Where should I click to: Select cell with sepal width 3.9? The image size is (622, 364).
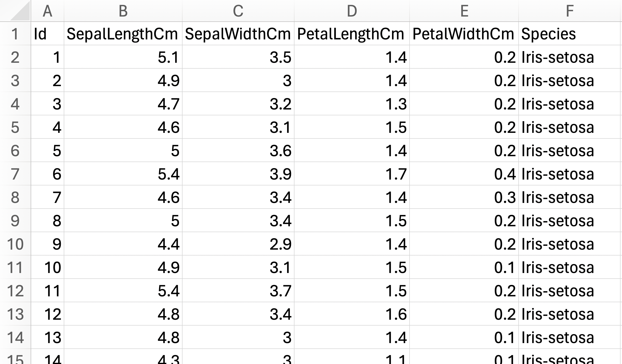click(238, 174)
